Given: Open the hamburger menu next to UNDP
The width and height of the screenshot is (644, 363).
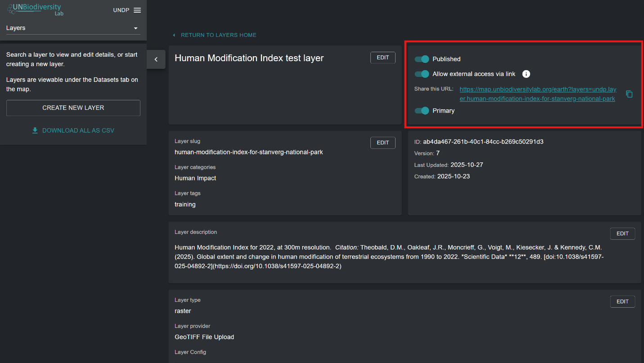Looking at the screenshot, I should click(x=137, y=10).
